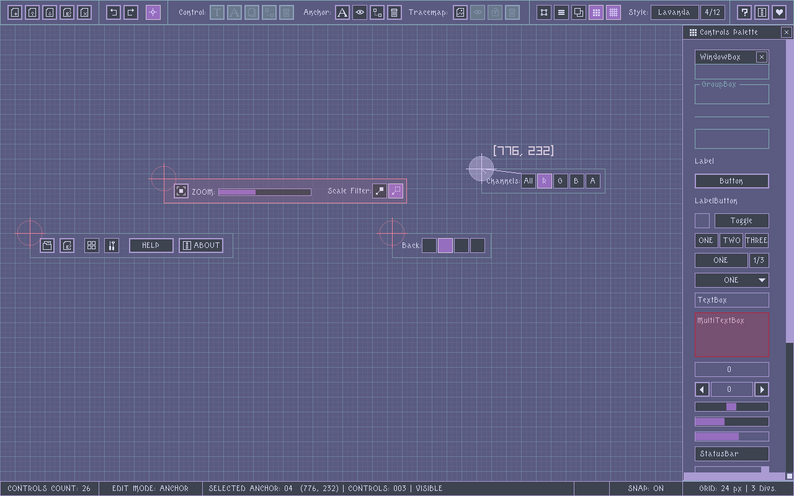Pick the StatusBar control from palette
794x496 pixels.
click(x=732, y=453)
